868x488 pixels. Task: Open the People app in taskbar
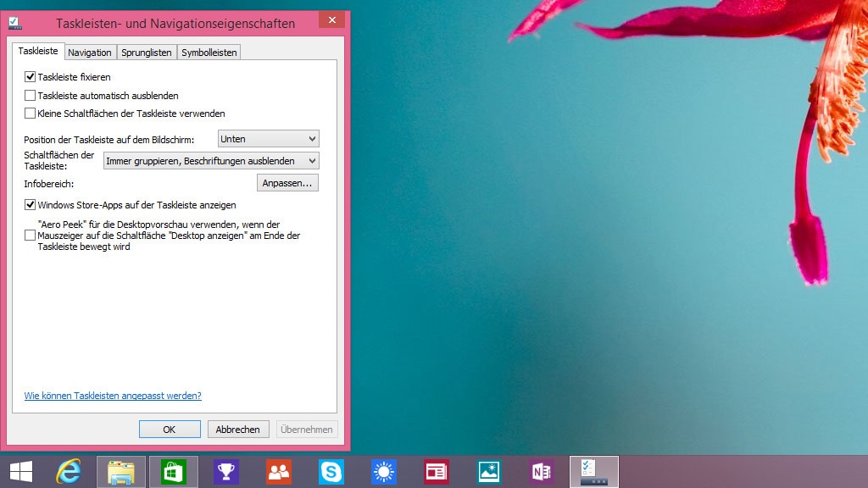click(x=278, y=472)
